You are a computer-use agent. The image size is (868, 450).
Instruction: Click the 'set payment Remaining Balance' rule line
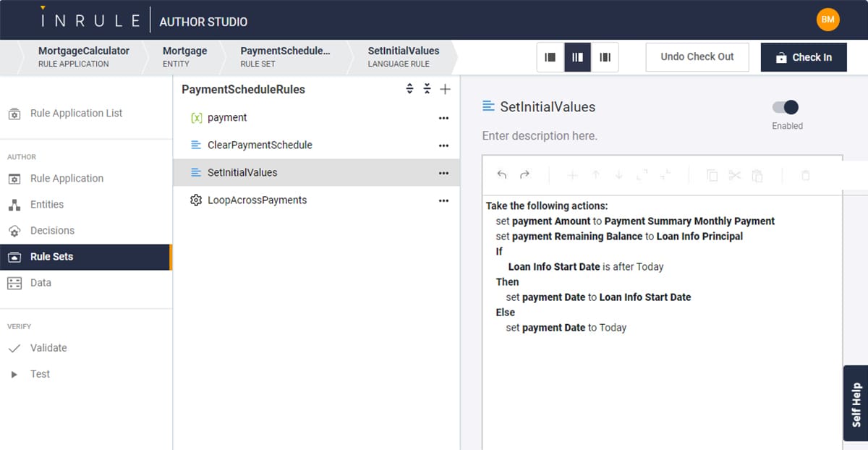(619, 237)
